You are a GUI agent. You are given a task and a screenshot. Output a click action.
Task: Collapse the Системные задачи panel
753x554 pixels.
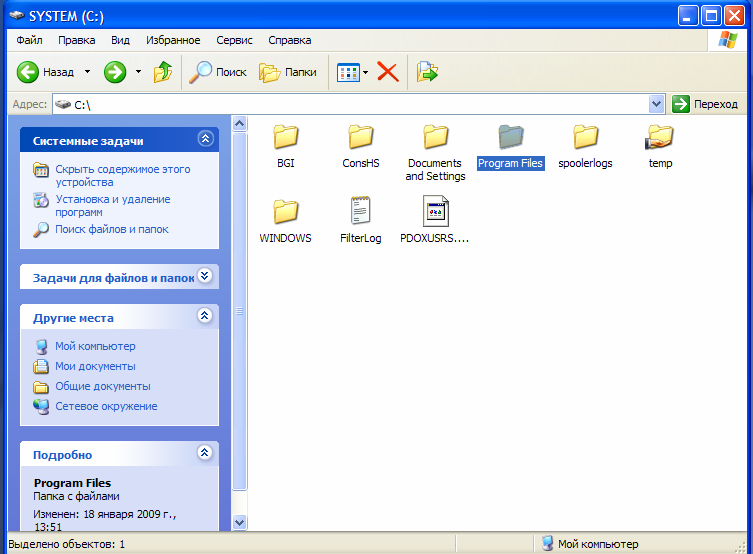point(206,139)
